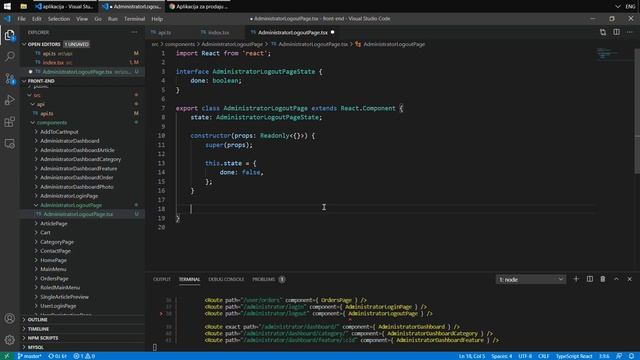Switch to the PROBLEMS panel tab
640x360 pixels.
click(264, 280)
